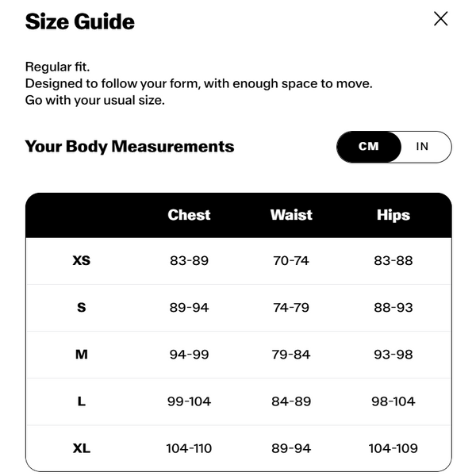The height and width of the screenshot is (476, 476).
Task: Click the 'Go with your usual size' text
Action: point(95,101)
